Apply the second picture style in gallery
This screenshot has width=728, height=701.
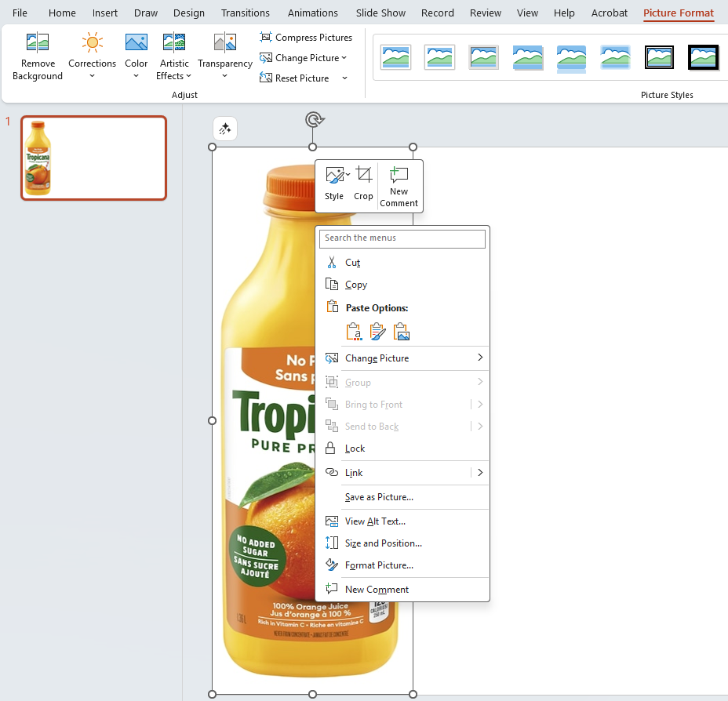pos(439,57)
